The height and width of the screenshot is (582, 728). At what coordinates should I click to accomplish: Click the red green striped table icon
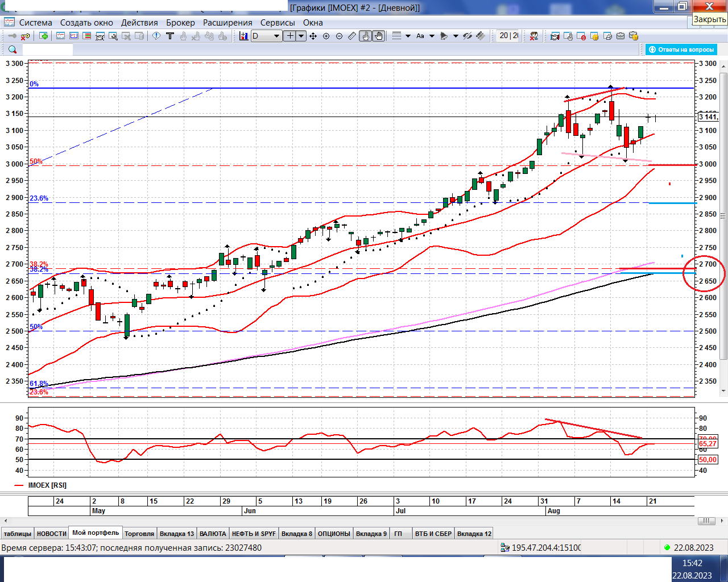(x=86, y=36)
